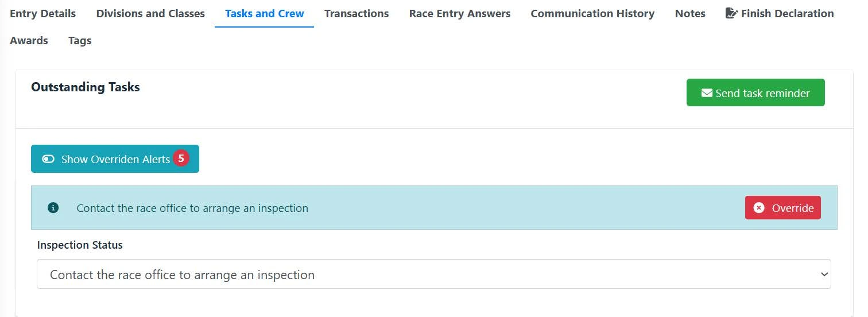This screenshot has width=868, height=317.
Task: Switch to the Entry Details tab
Action: [42, 13]
